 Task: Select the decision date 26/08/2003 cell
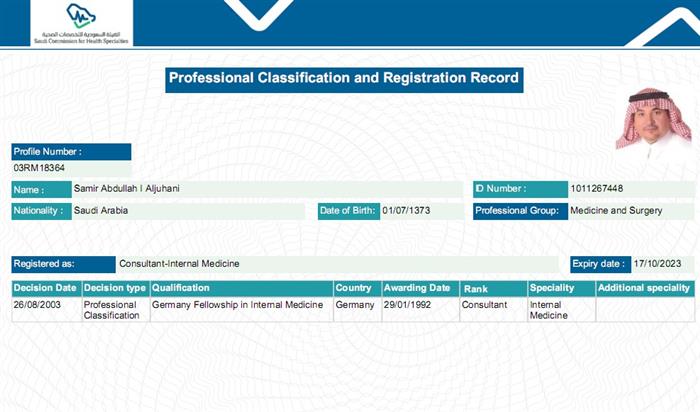click(46, 309)
